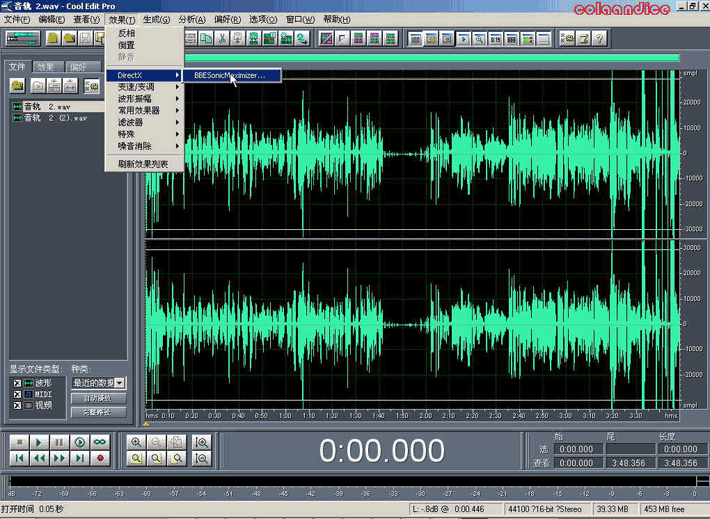Toggle the MIDI file type checkbox
710x519 pixels.
(16, 394)
